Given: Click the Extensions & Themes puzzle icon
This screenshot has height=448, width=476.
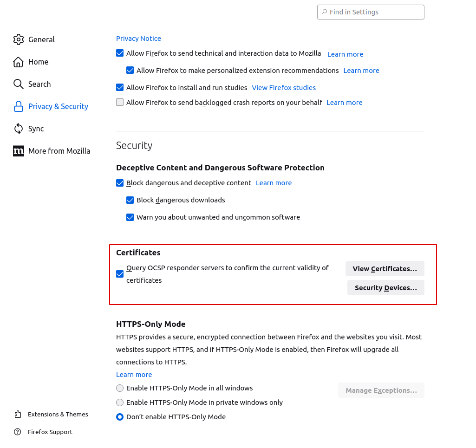Looking at the screenshot, I should coord(18,414).
